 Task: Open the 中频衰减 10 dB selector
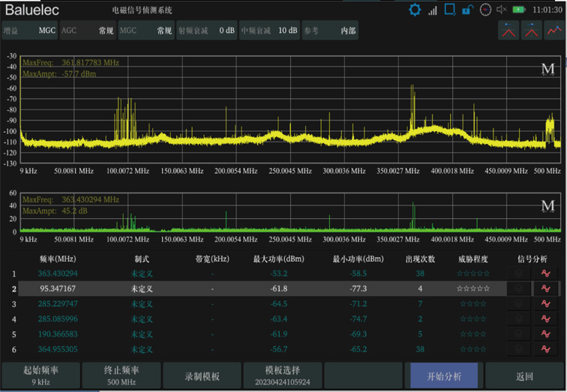coord(269,31)
